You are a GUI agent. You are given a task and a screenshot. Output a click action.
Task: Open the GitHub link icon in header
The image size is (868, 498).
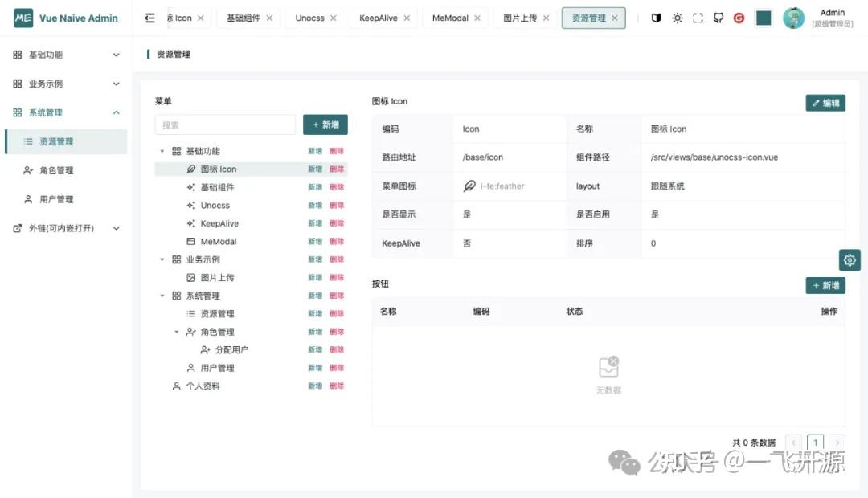719,18
